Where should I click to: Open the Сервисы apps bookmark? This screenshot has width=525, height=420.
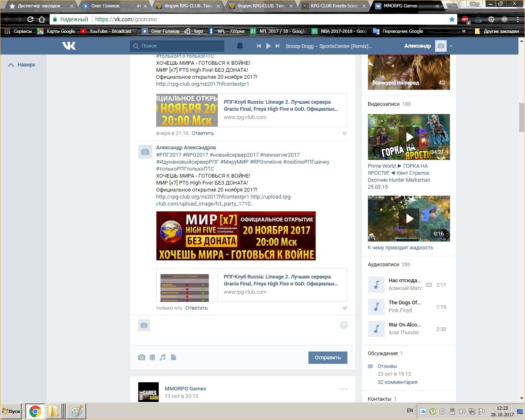tap(18, 31)
